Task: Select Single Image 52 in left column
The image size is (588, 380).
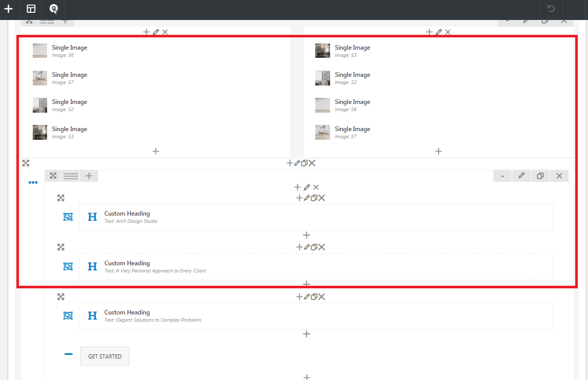Action: coord(156,105)
